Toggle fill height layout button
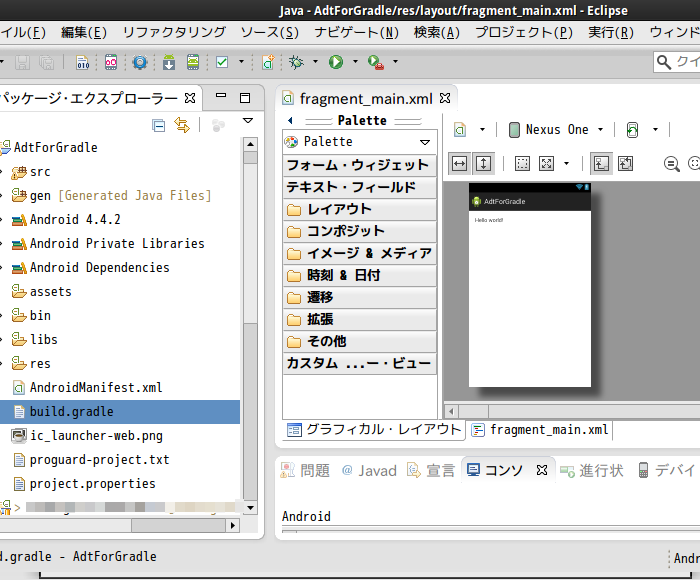The image size is (700, 580). point(483,164)
